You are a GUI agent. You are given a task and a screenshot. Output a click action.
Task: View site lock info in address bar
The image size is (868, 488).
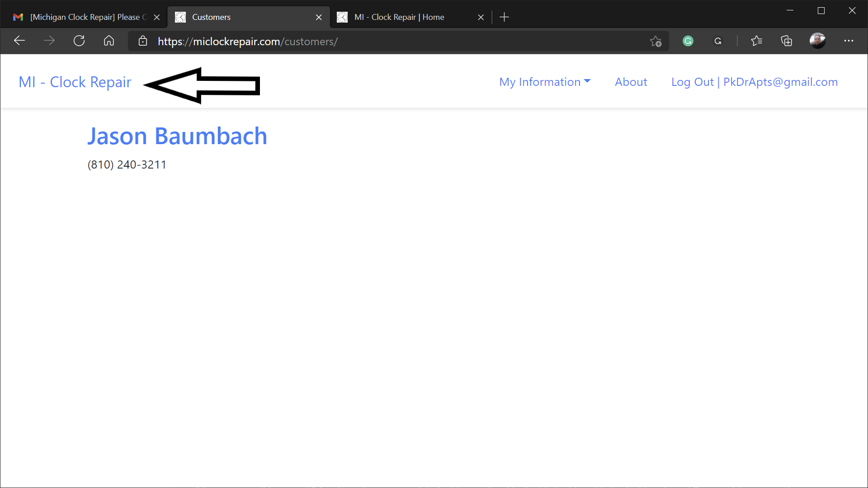pos(143,41)
